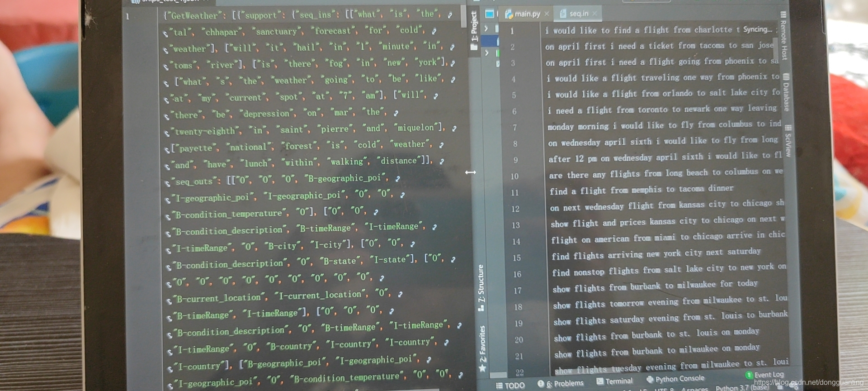The image size is (868, 391).
Task: Click the Problems warning icon
Action: click(x=540, y=384)
